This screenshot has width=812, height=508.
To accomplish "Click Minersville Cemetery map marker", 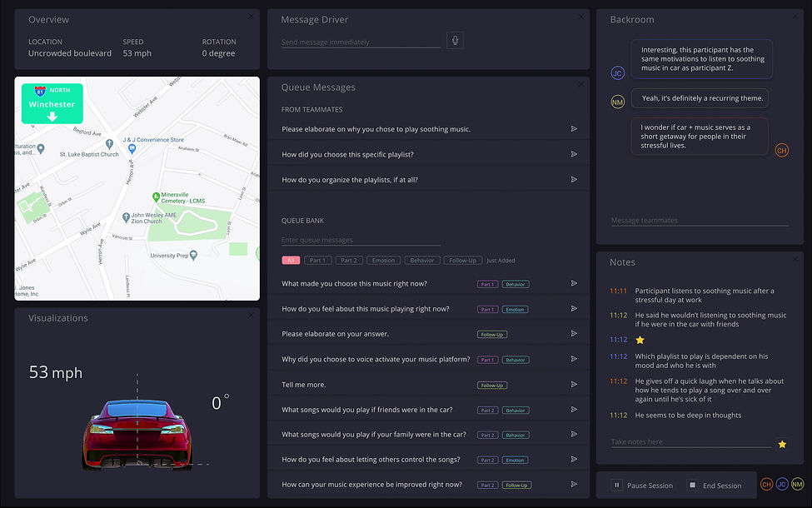I will [156, 197].
